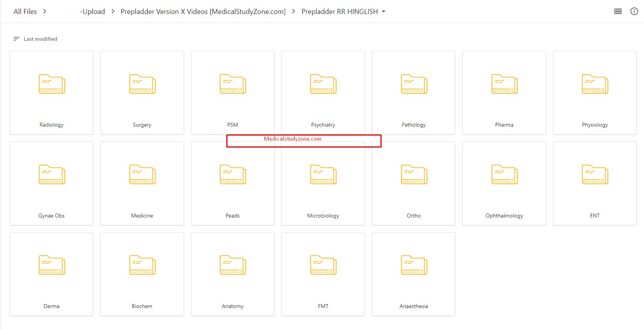Select the Gynae Obs name label
This screenshot has height=329, width=644.
click(x=52, y=216)
